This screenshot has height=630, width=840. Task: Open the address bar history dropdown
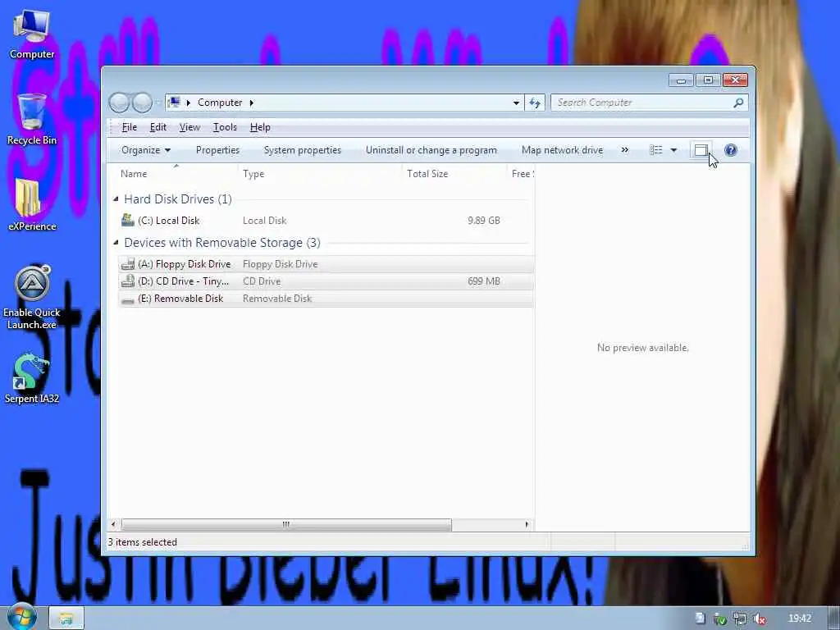click(x=516, y=103)
